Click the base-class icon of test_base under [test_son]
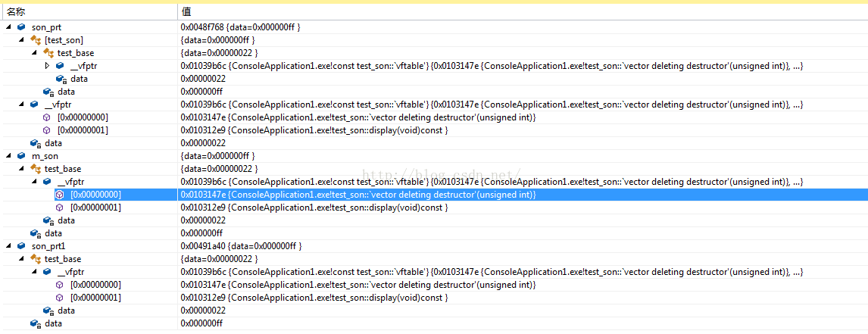The width and height of the screenshot is (868, 334). tap(48, 53)
